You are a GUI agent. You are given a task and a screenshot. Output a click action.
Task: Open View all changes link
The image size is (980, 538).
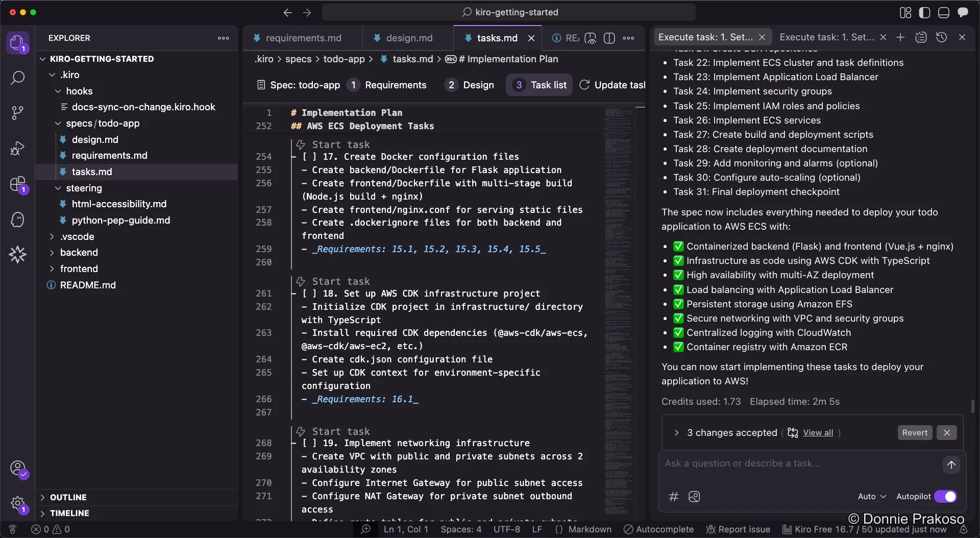tap(817, 433)
